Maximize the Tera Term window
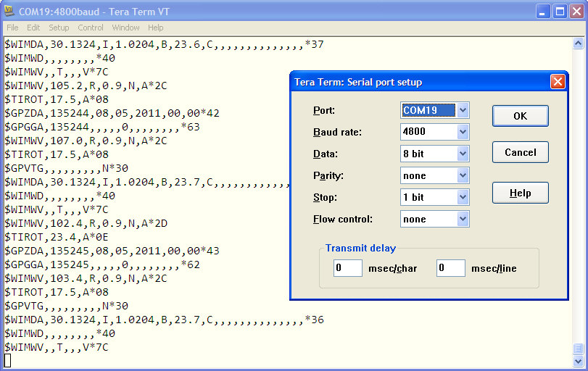The image size is (588, 371). (x=560, y=12)
